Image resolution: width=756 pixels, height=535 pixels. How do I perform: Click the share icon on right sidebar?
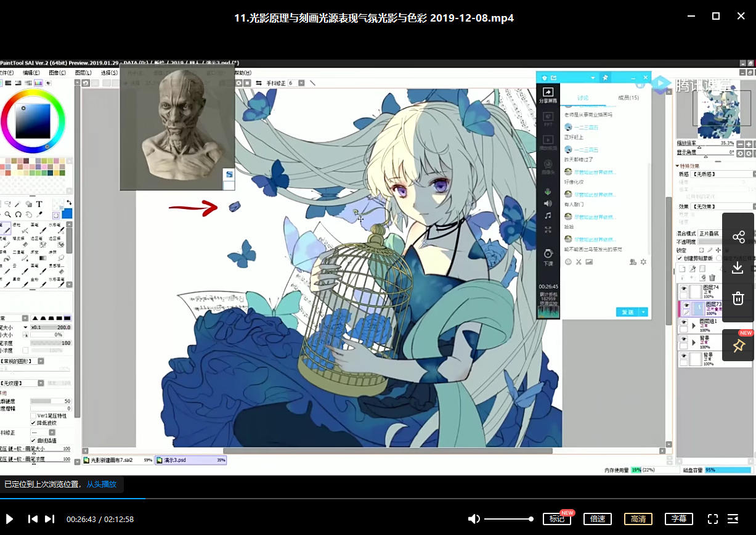coord(738,237)
